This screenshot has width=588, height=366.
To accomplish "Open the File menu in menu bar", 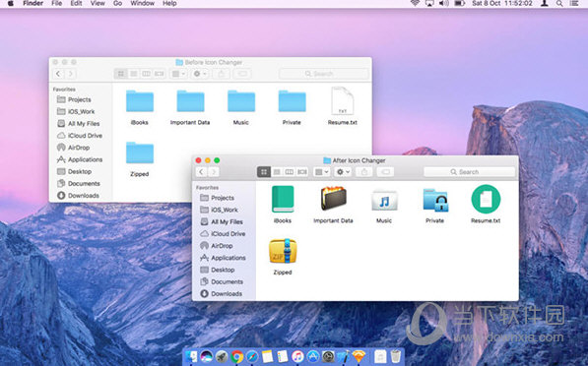I will [56, 3].
